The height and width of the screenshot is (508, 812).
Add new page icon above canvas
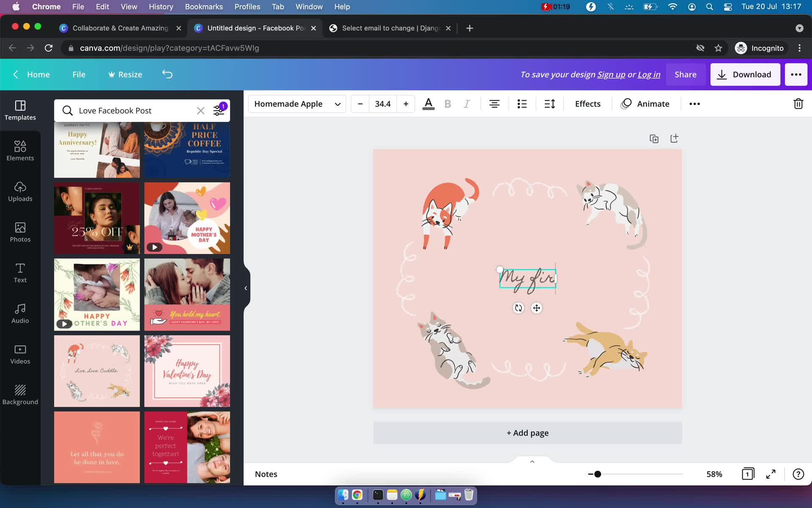[x=674, y=138]
